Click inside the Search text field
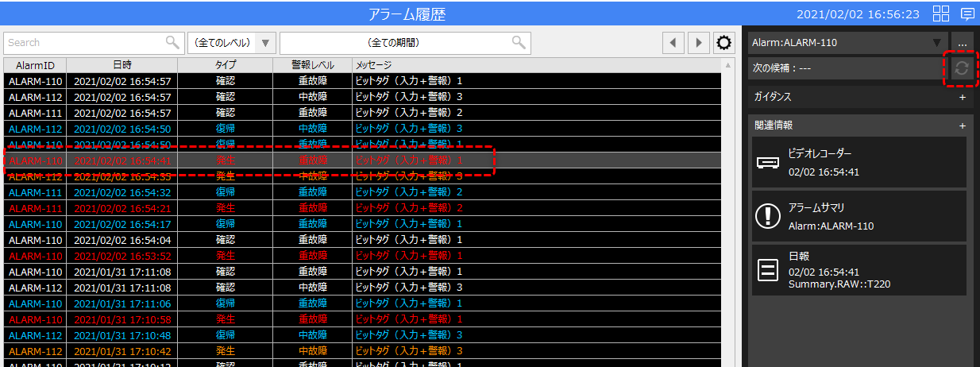980x367 pixels. point(83,43)
